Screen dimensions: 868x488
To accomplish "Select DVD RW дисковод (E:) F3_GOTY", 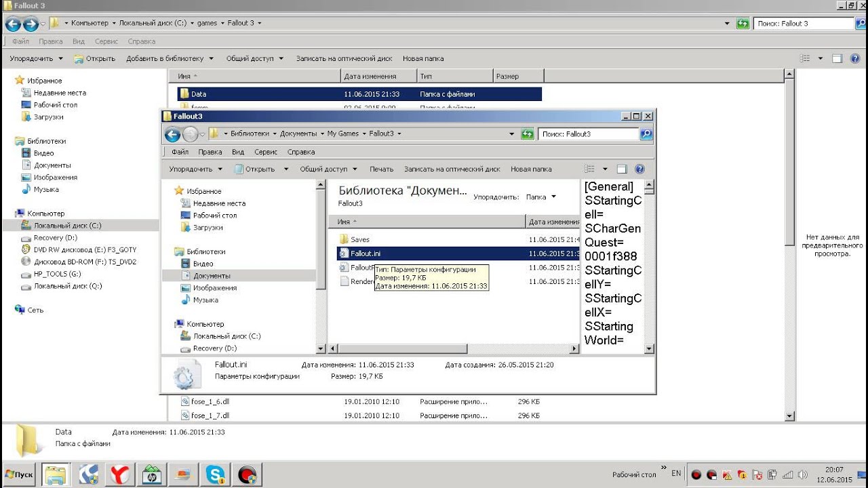I will pyautogui.click(x=79, y=249).
